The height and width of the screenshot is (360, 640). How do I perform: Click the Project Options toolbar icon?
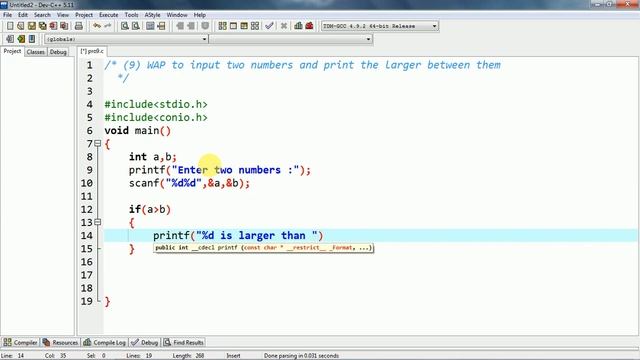click(205, 26)
